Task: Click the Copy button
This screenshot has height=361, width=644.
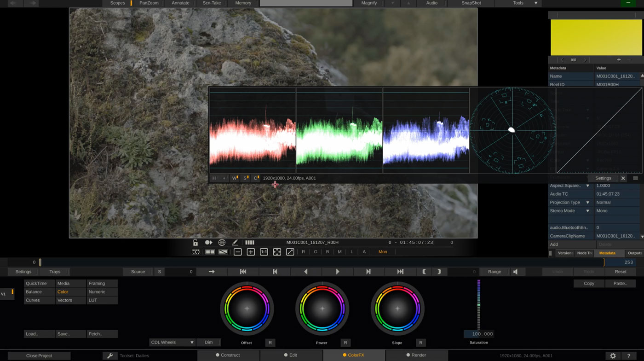Action: click(589, 284)
